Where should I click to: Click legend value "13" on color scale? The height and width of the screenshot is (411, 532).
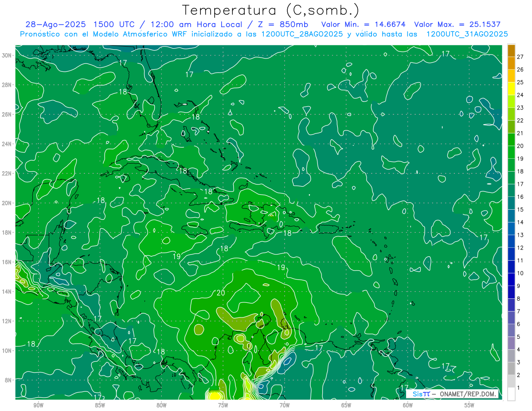pos(520,235)
